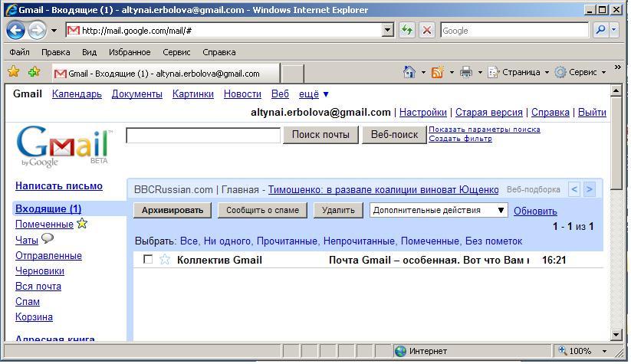This screenshot has width=631, height=364.
Task: Open the Документы link
Action: click(136, 94)
